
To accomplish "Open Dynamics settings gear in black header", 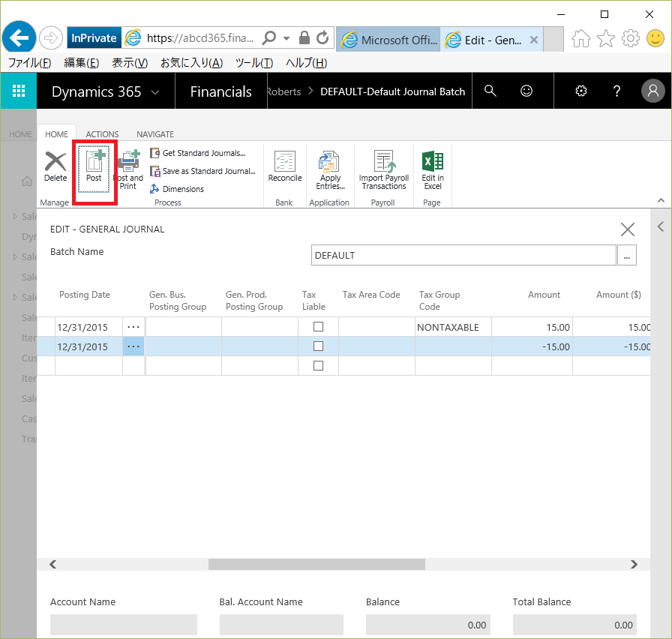I will pos(580,91).
